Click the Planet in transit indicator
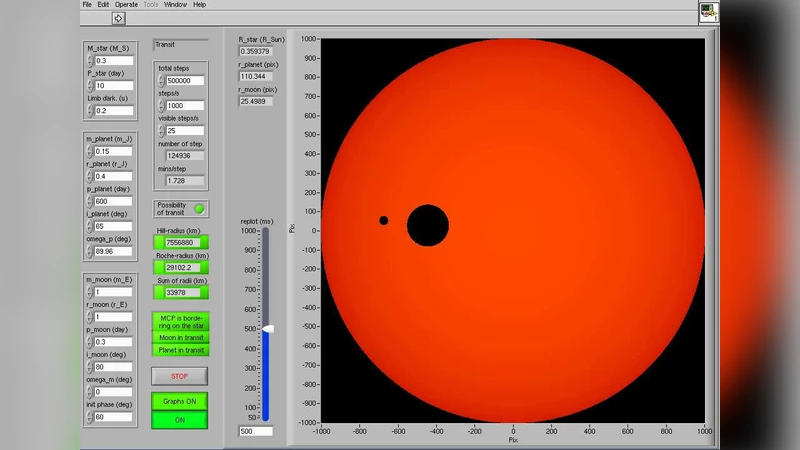 (180, 350)
